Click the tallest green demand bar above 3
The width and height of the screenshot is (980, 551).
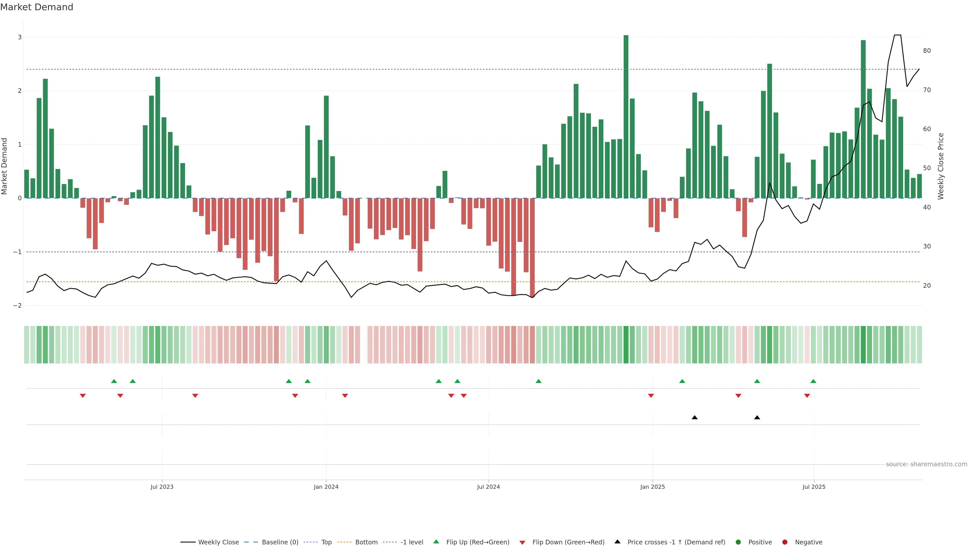coord(626,114)
